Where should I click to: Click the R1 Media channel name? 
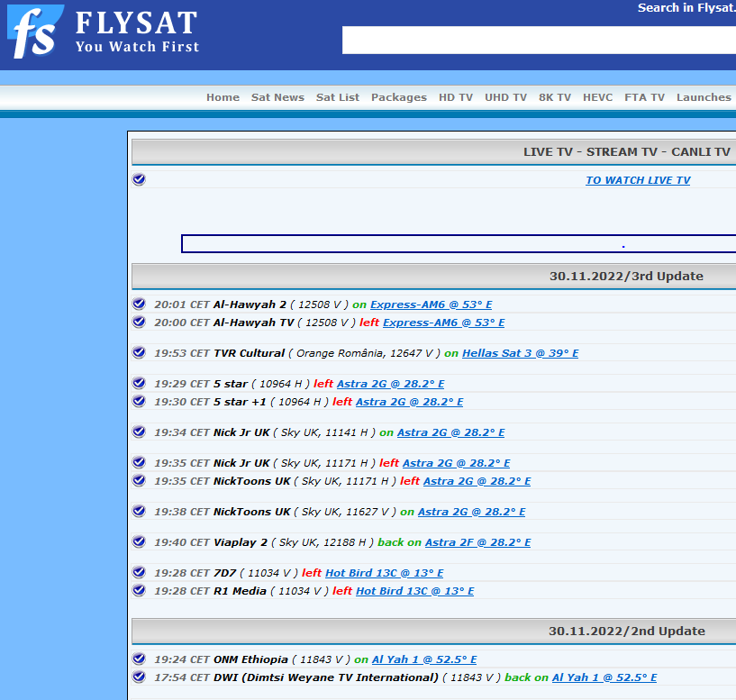(240, 591)
